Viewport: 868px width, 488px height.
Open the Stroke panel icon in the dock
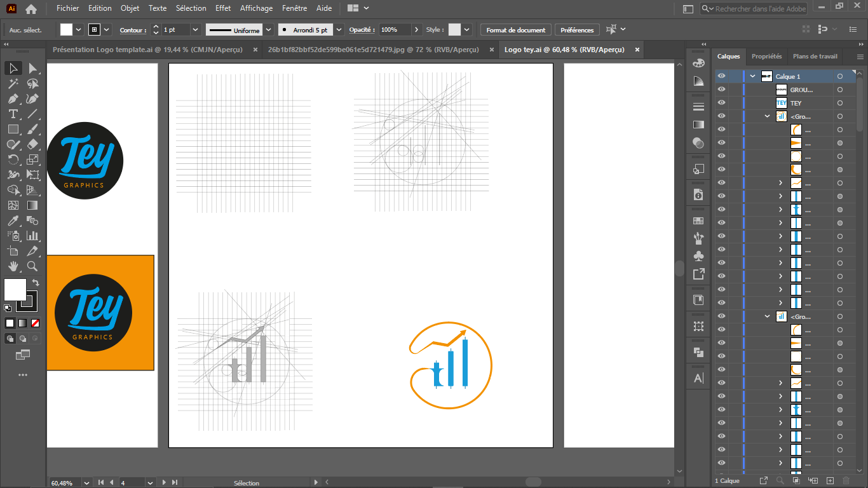pyautogui.click(x=698, y=107)
